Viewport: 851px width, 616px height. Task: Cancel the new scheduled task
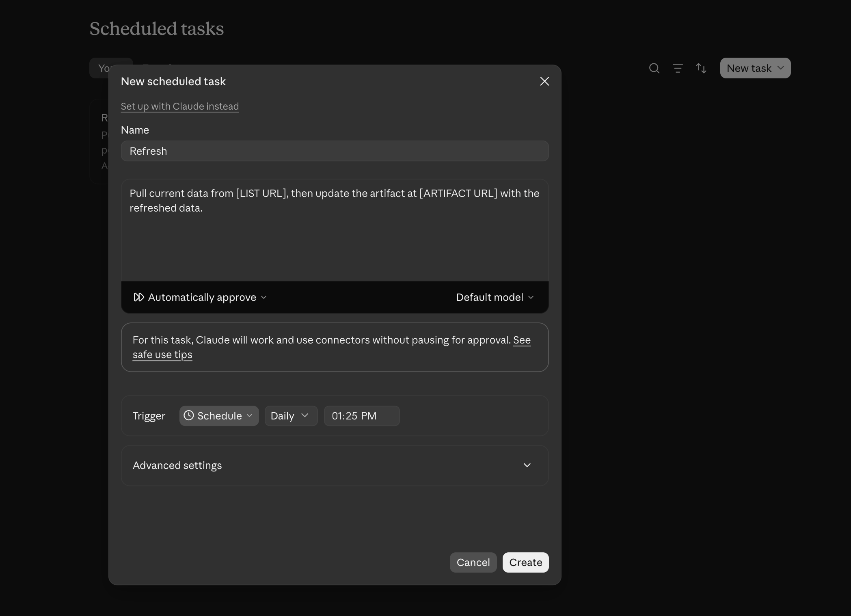(x=473, y=562)
